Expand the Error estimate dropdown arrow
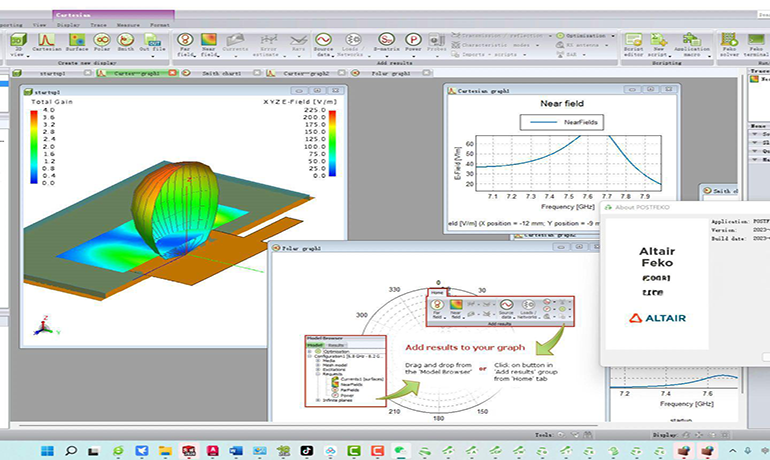 (284, 54)
